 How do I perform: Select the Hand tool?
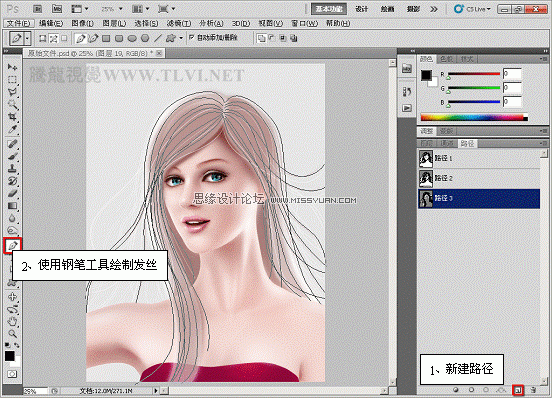click(x=12, y=321)
